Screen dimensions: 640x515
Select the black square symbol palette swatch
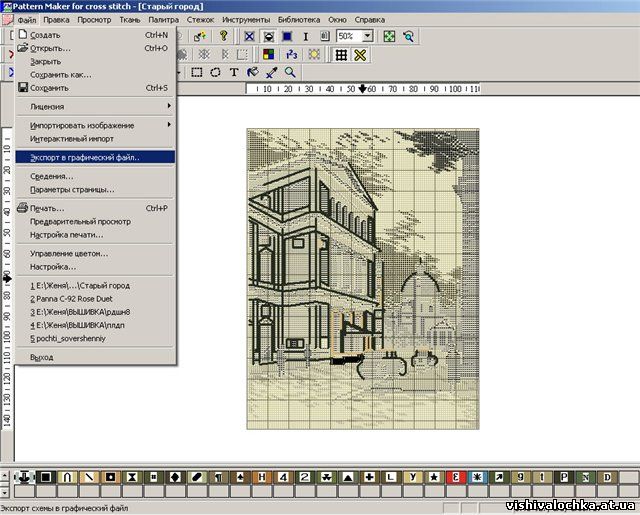click(46, 477)
